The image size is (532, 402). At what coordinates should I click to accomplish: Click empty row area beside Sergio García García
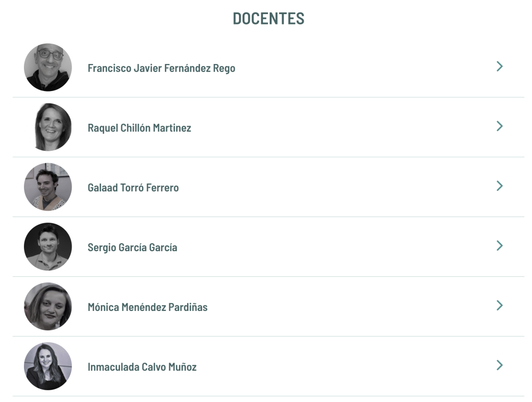point(336,247)
